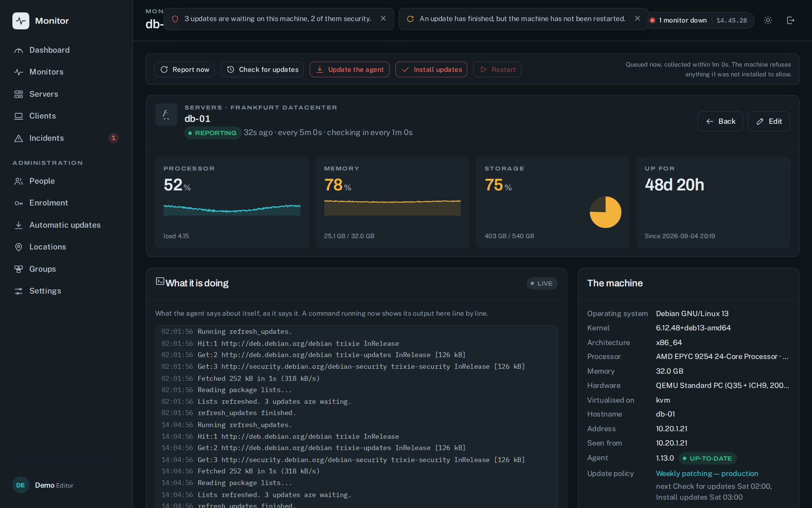Screen dimensions: 812x508
Task: Dismiss the 3 updates waiting notification
Action: pyautogui.click(x=383, y=18)
